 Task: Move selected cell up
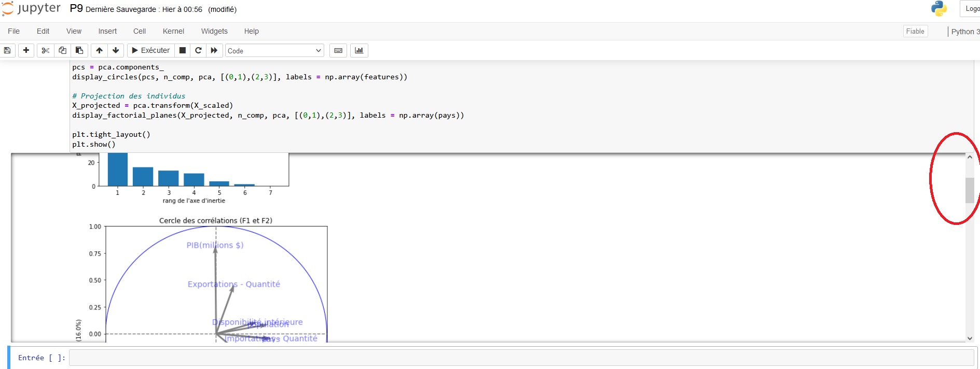[99, 50]
